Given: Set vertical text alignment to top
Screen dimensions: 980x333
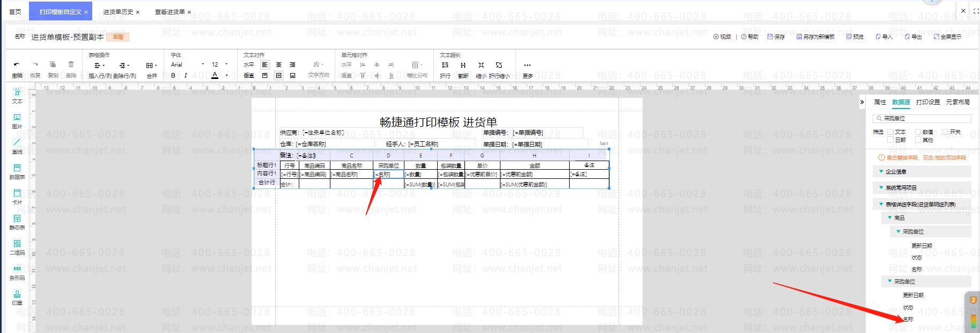Looking at the screenshot, I should [264, 76].
